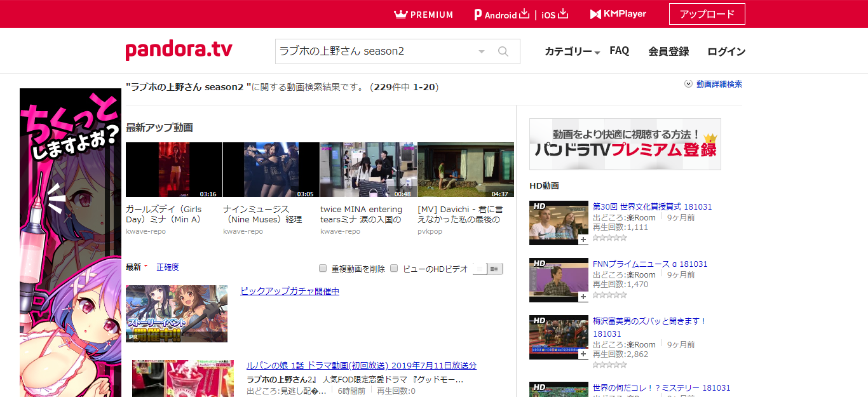Open twice MINA entering tears video title
This screenshot has width=868, height=397.
click(362, 214)
